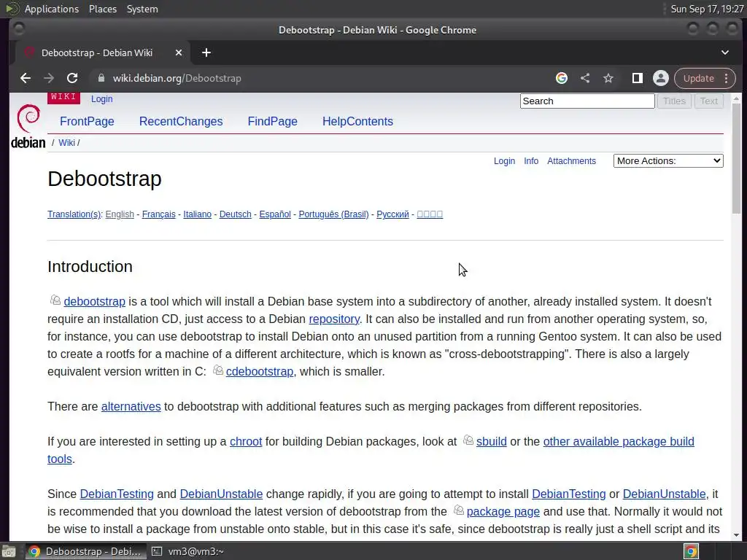Screen dimensions: 747x560
Task: Reload the Debootstrap page
Action: [72, 78]
